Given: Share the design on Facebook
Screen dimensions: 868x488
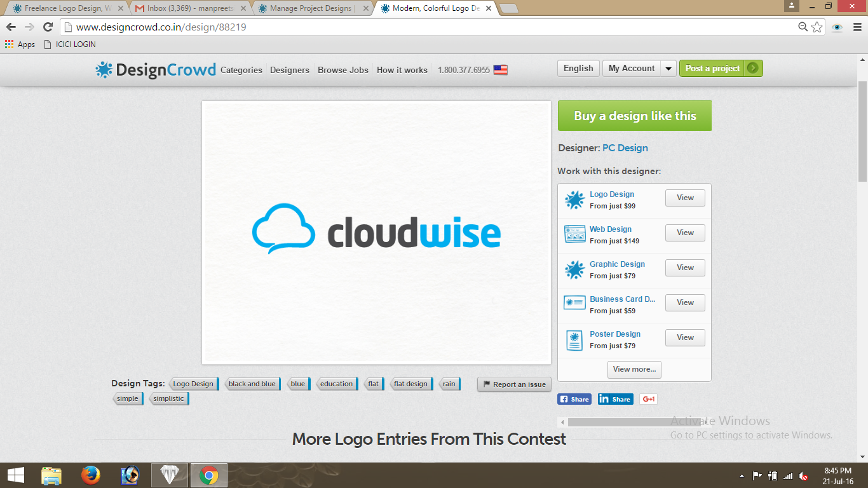Looking at the screenshot, I should 574,399.
